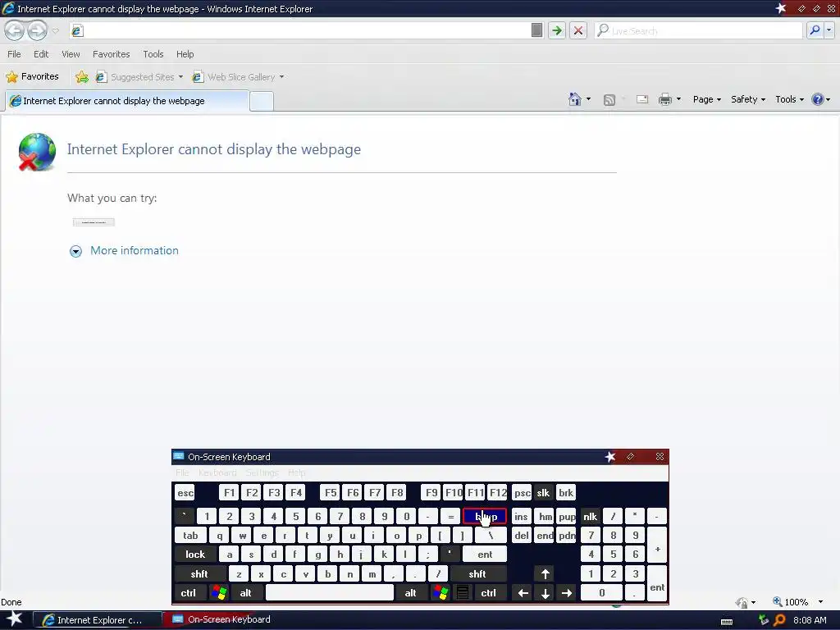The image size is (840, 630).
Task: Open the File menu
Action: (x=15, y=54)
